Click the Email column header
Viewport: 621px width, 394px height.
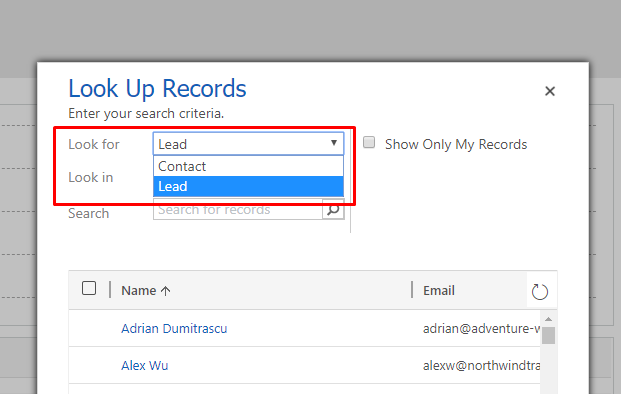click(439, 291)
